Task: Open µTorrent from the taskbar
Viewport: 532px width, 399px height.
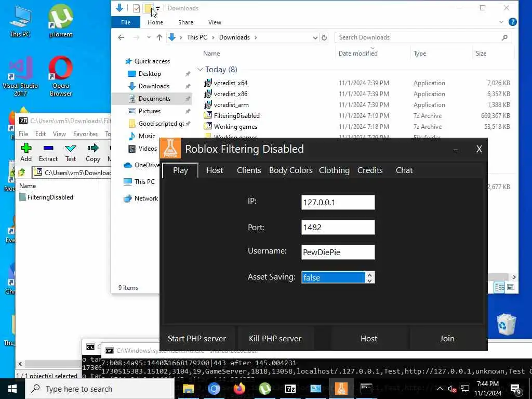Action: click(x=264, y=389)
